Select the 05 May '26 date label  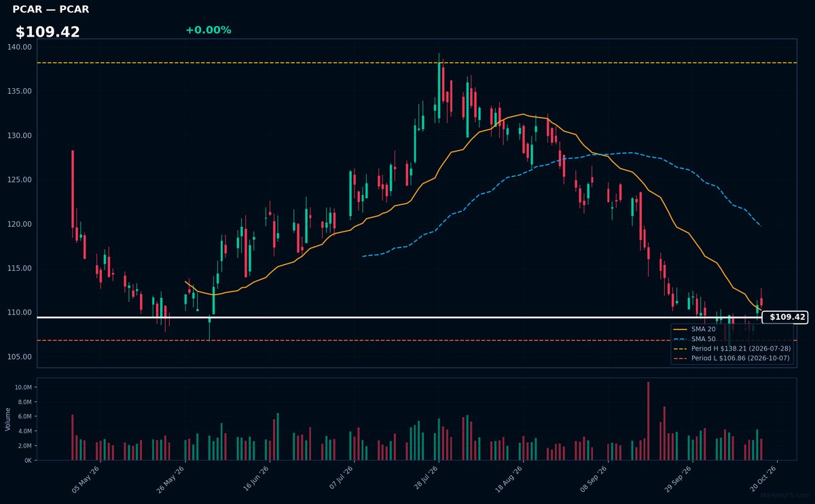click(x=86, y=479)
